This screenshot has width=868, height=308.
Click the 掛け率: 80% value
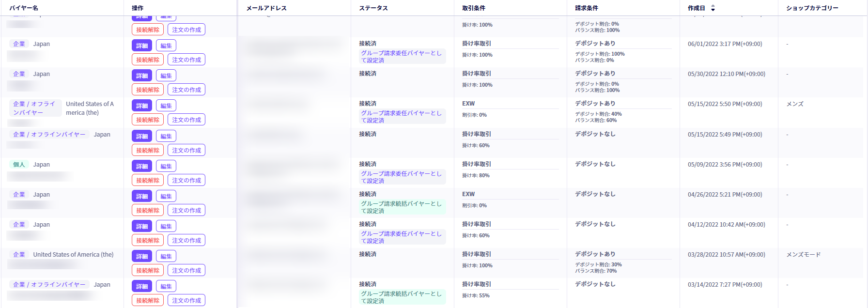click(x=476, y=175)
